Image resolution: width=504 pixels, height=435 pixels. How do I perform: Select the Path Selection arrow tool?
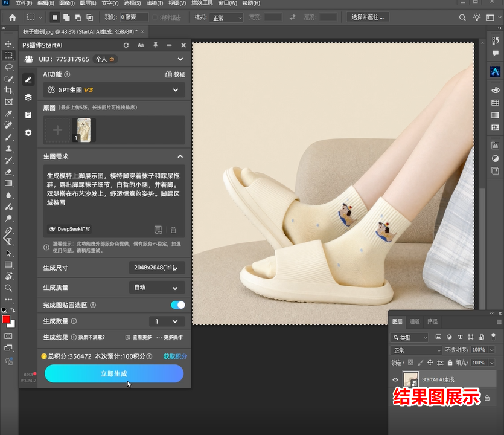(8, 253)
